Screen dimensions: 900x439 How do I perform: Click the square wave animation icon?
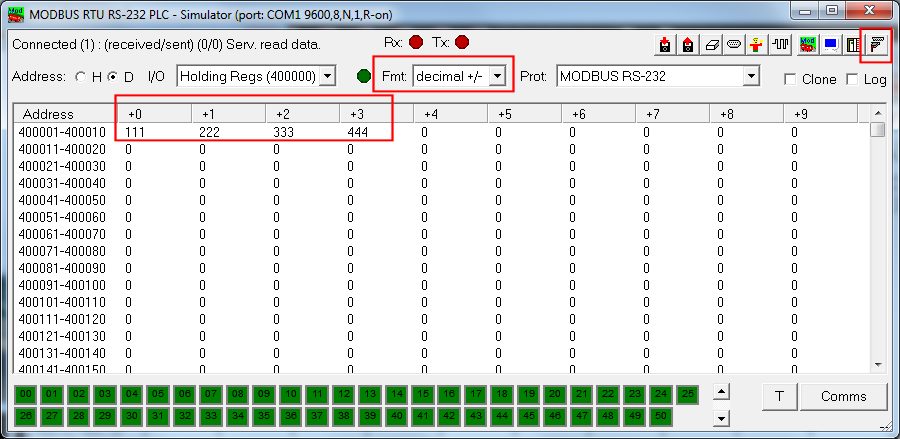[779, 44]
